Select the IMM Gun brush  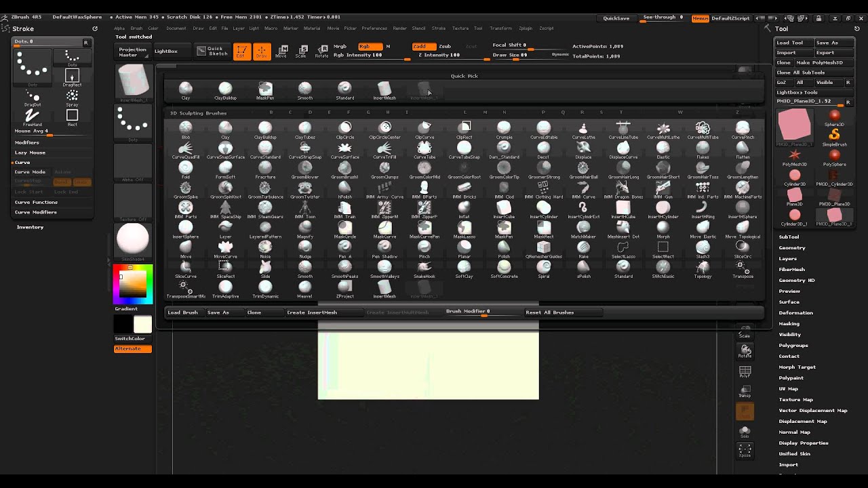click(663, 188)
